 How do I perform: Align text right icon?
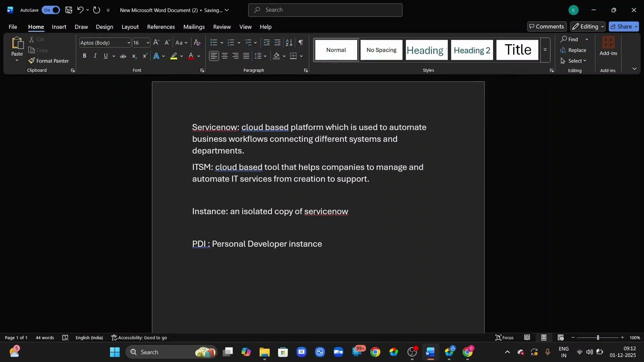click(x=235, y=56)
